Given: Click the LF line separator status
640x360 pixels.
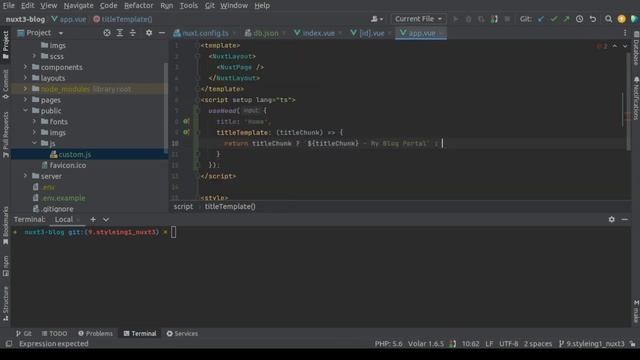Looking at the screenshot, I should pyautogui.click(x=489, y=344).
